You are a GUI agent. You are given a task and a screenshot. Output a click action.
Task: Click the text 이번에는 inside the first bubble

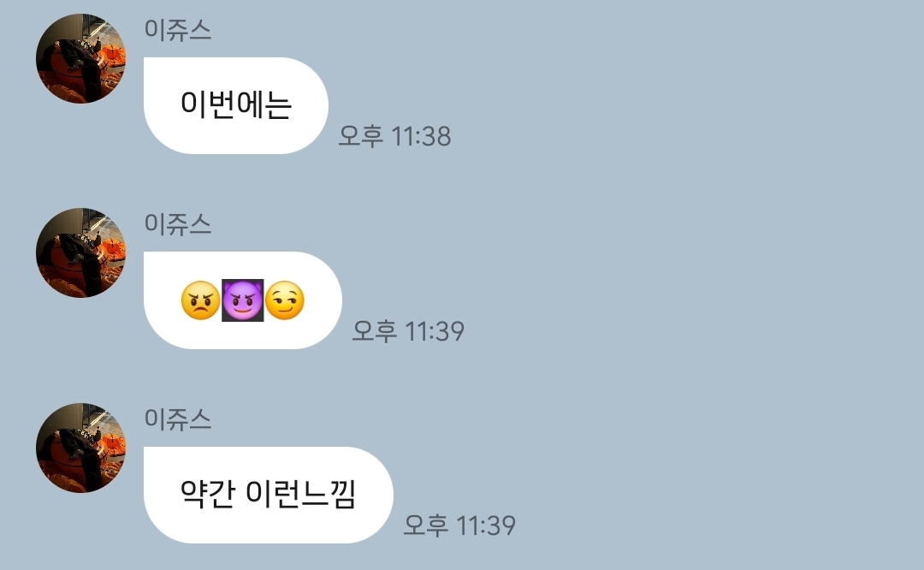coord(236,105)
